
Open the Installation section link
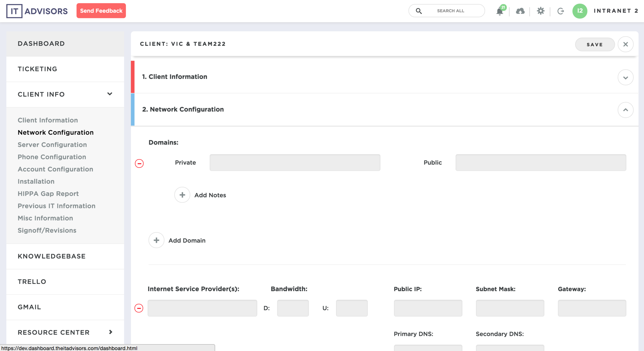pos(36,181)
